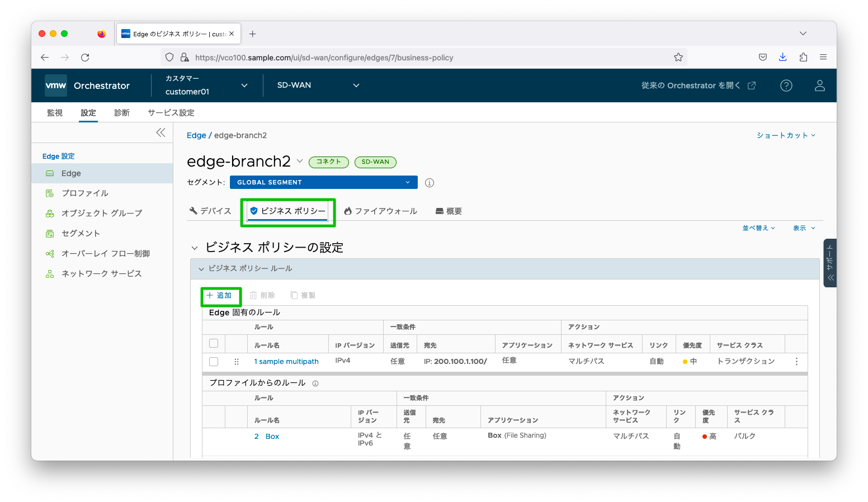Click the Edge breadcrumb link
Screen dimensions: 868x502
pyautogui.click(x=196, y=135)
